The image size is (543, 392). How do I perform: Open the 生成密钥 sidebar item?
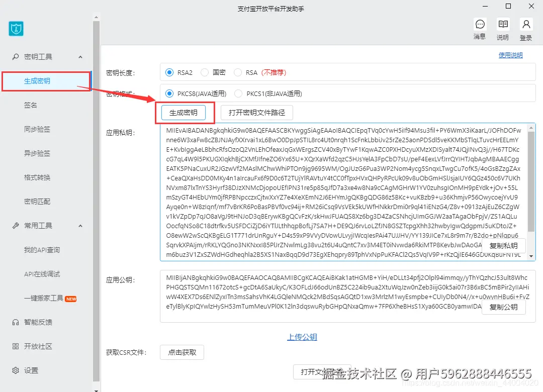click(x=46, y=81)
